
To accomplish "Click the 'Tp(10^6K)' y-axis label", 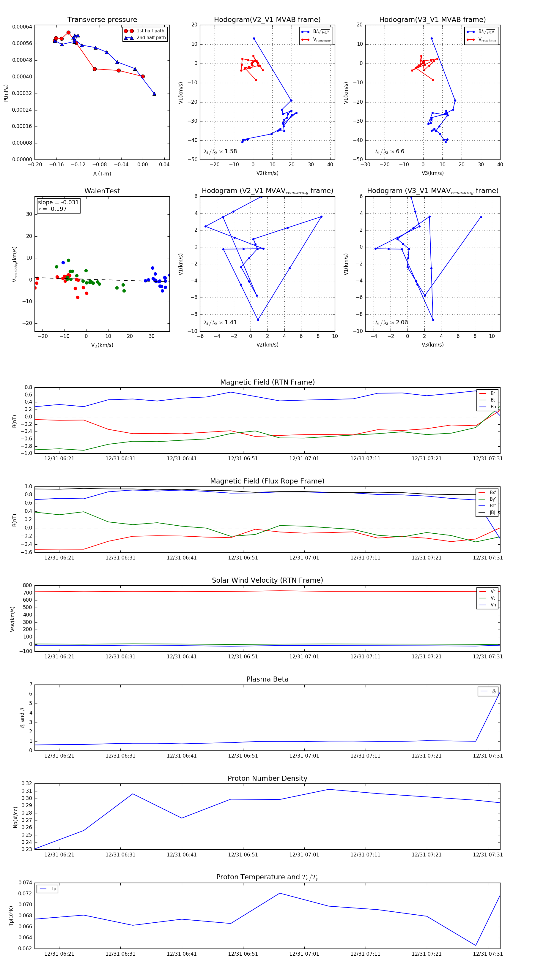I will coord(11,916).
